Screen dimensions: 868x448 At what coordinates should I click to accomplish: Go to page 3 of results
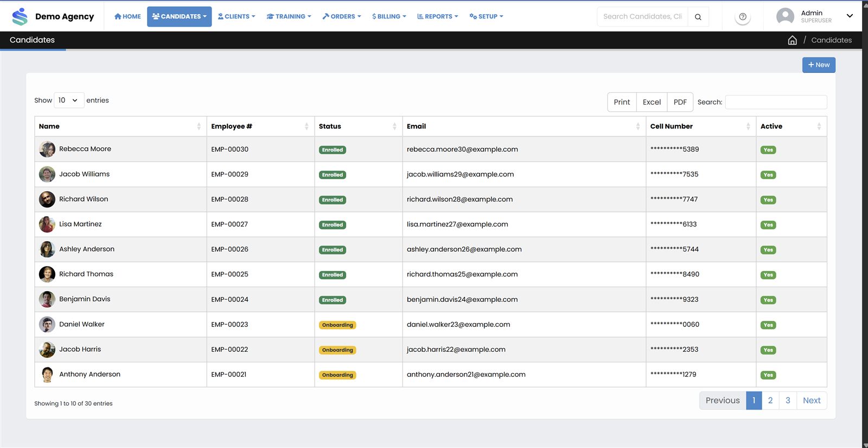788,401
